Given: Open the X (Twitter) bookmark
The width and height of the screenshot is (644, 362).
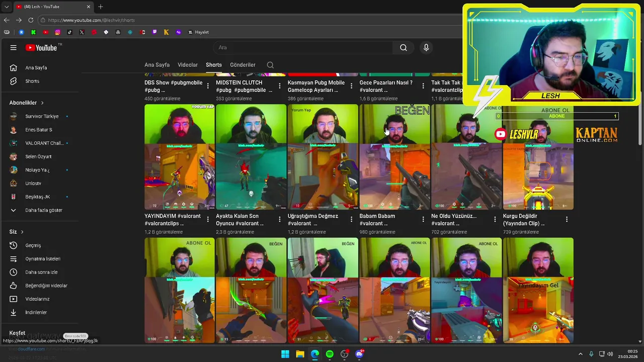Looking at the screenshot, I should [82, 32].
